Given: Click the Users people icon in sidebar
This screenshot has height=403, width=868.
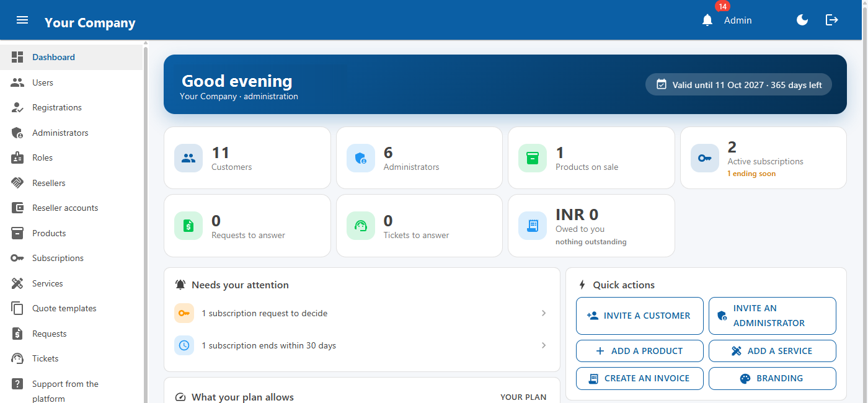Looking at the screenshot, I should (x=17, y=82).
